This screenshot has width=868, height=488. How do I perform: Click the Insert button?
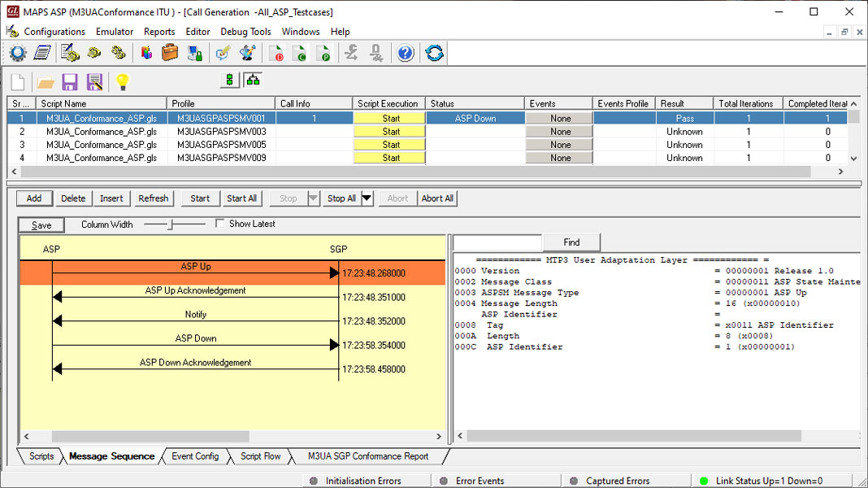[111, 198]
